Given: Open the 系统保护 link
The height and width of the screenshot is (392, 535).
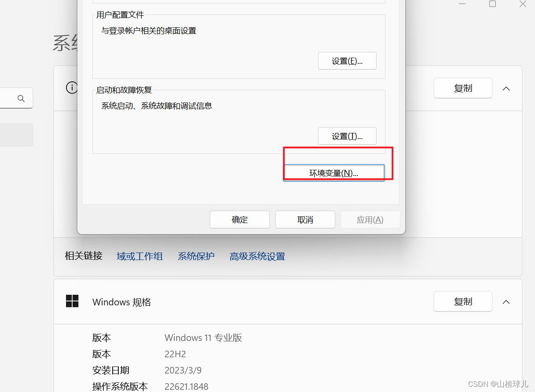Looking at the screenshot, I should (x=196, y=256).
